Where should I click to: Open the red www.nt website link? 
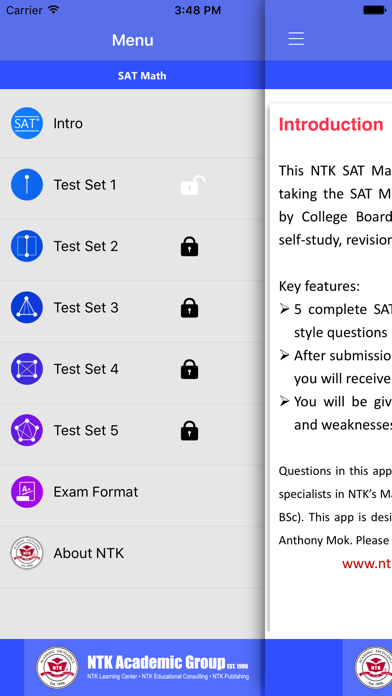pos(367,563)
